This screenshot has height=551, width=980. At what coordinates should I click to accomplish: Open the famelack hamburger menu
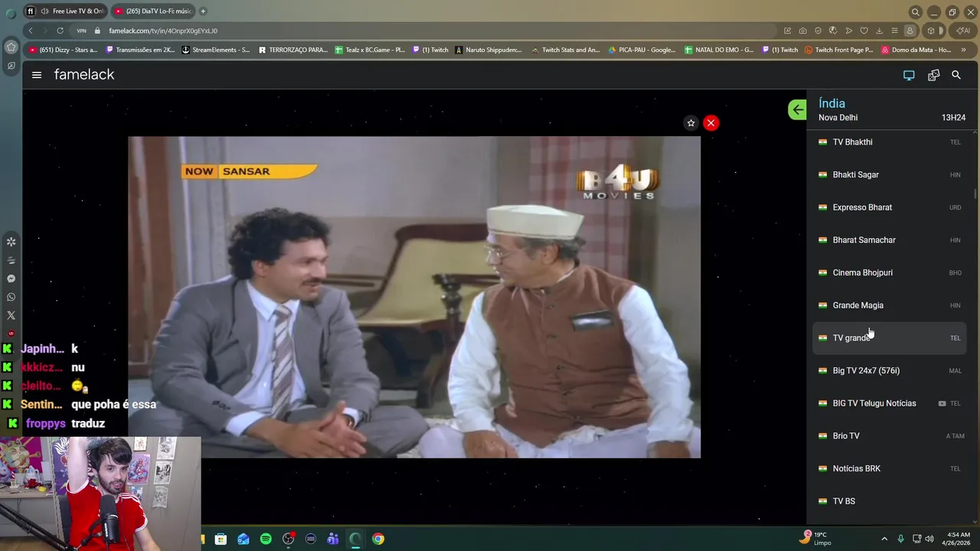[37, 75]
